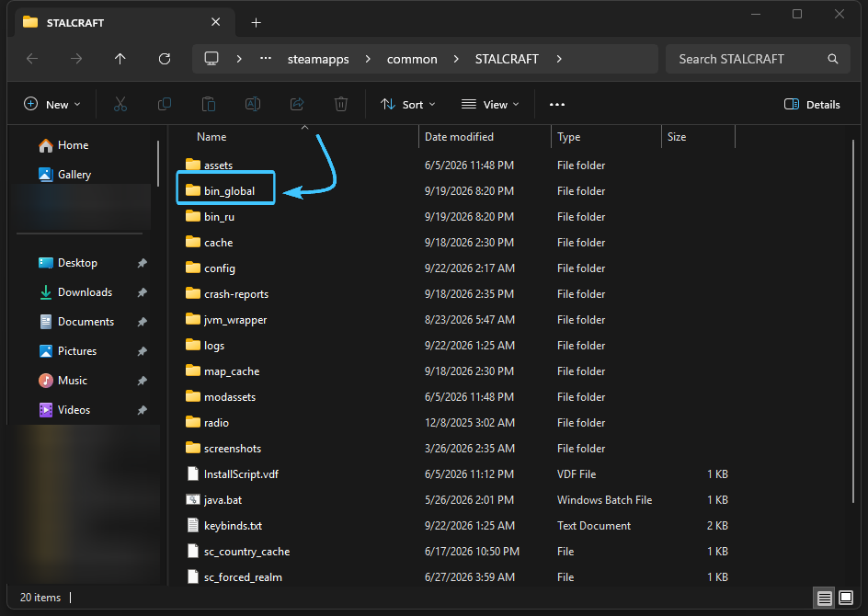The height and width of the screenshot is (616, 868).
Task: Sort by Type column header
Action: click(607, 137)
